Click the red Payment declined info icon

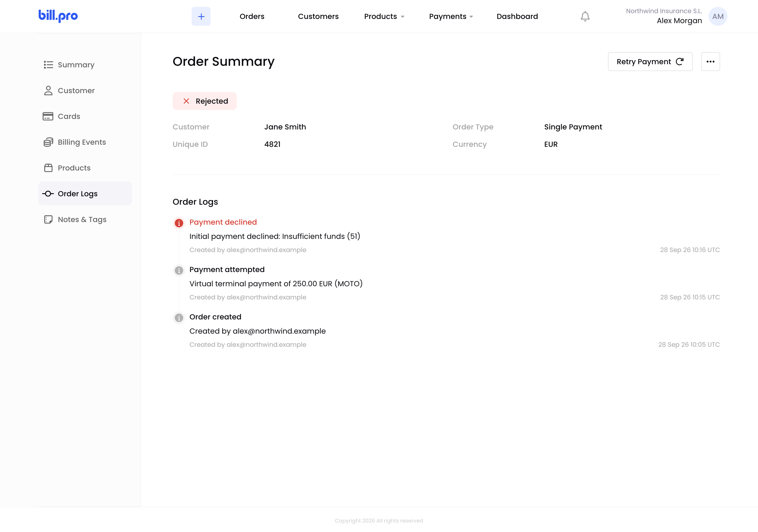pyautogui.click(x=179, y=223)
